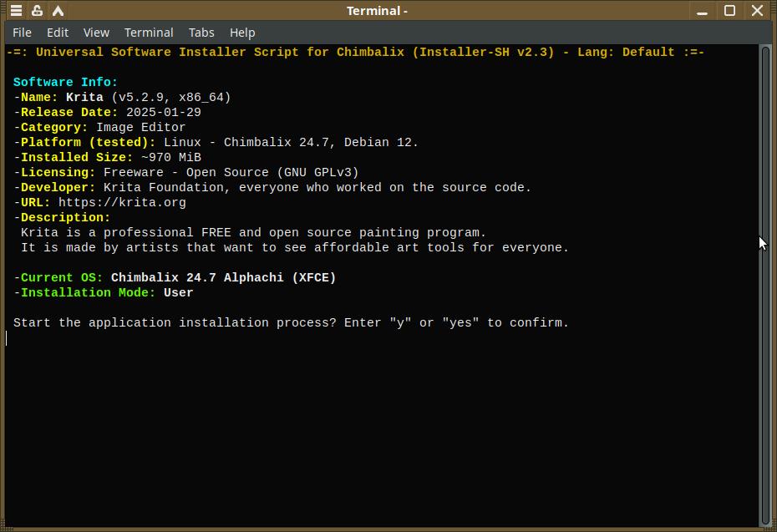
Task: Click the padlock icon in title bar
Action: (37, 11)
